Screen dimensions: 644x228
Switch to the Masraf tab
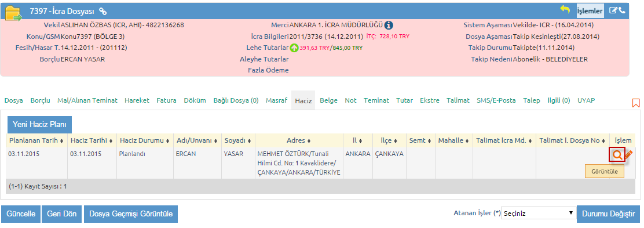tap(276, 100)
